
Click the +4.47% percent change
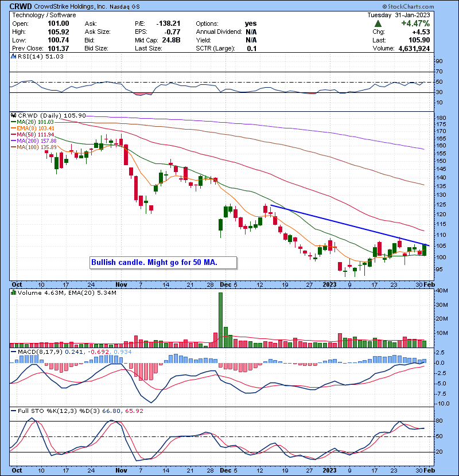click(415, 24)
